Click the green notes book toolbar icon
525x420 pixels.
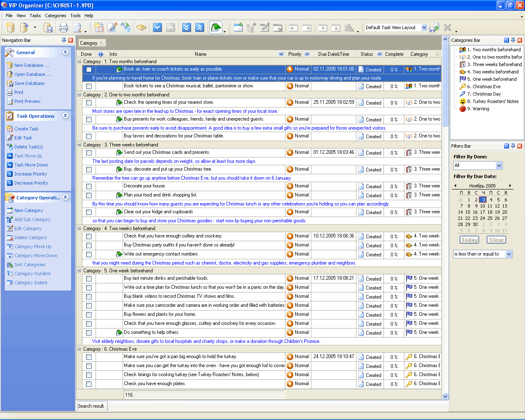(215, 28)
